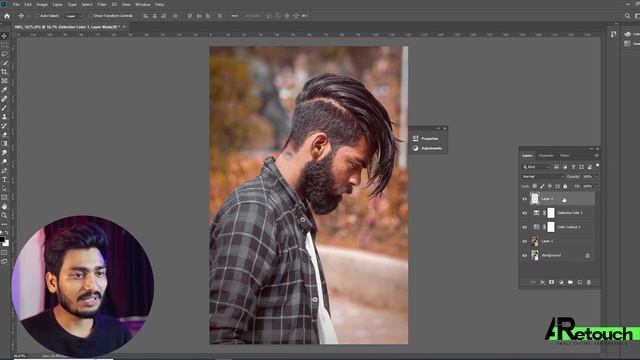Toggle the layer filter switch
Viewport: 640px width, 360px height.
(598, 165)
